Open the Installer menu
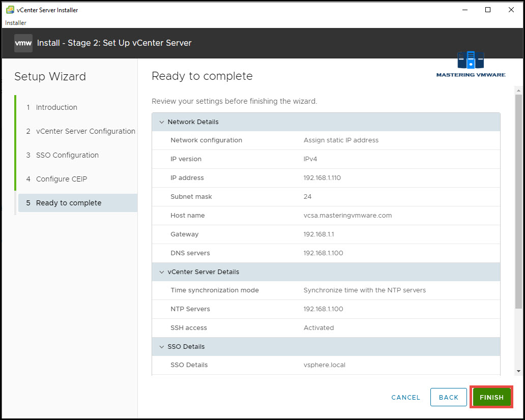This screenshot has height=420, width=525. click(16, 23)
